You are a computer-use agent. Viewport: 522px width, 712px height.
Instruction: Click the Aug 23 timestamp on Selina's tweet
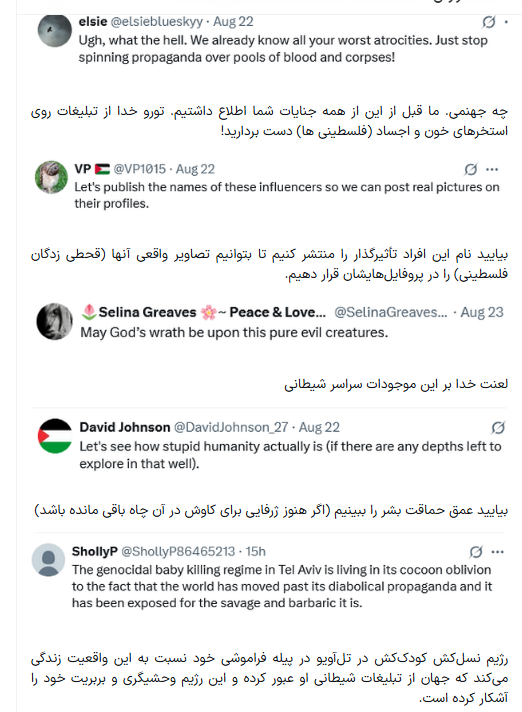482,312
